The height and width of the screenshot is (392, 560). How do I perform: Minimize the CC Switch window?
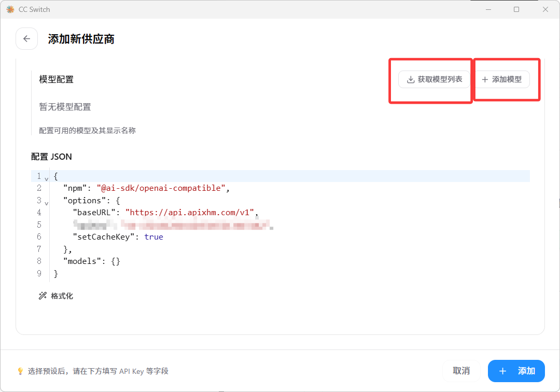point(488,9)
